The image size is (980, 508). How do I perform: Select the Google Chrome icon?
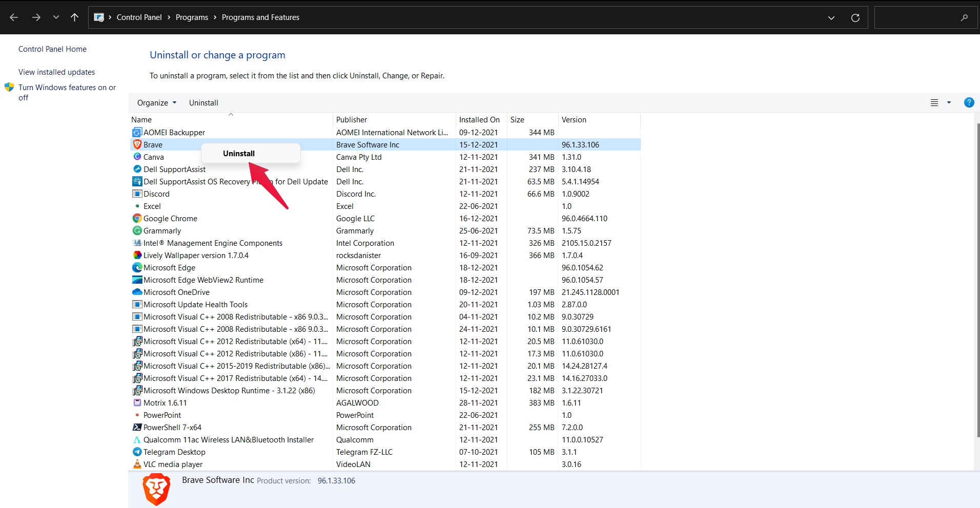[137, 219]
